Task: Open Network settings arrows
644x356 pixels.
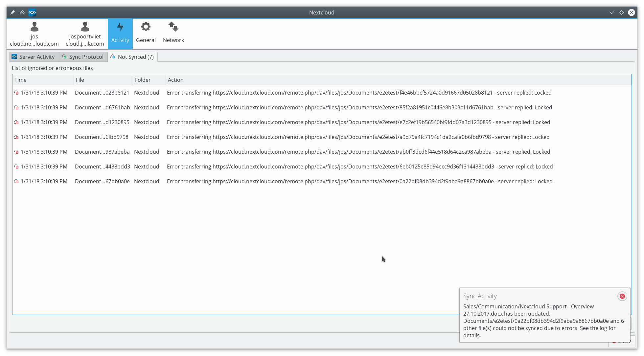Action: pyautogui.click(x=173, y=34)
